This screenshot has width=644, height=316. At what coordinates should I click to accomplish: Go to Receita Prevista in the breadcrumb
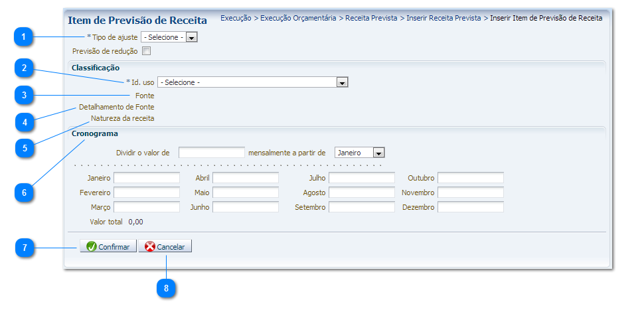pos(370,18)
